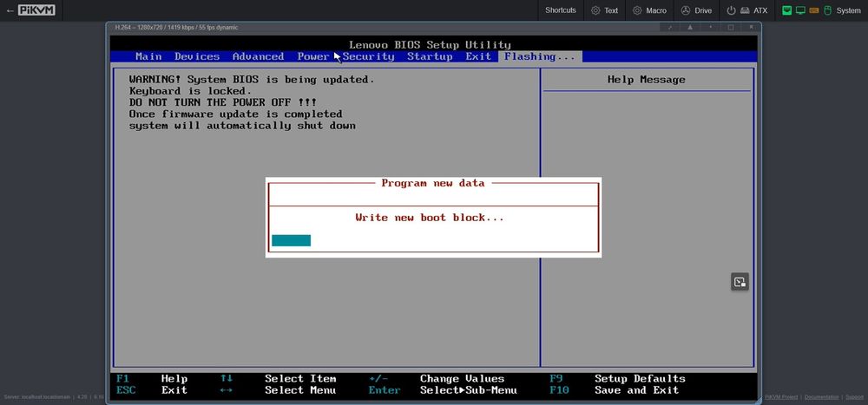The height and width of the screenshot is (405, 868).
Task: Click the triangle full-screen button in titlebar
Action: coord(690,27)
